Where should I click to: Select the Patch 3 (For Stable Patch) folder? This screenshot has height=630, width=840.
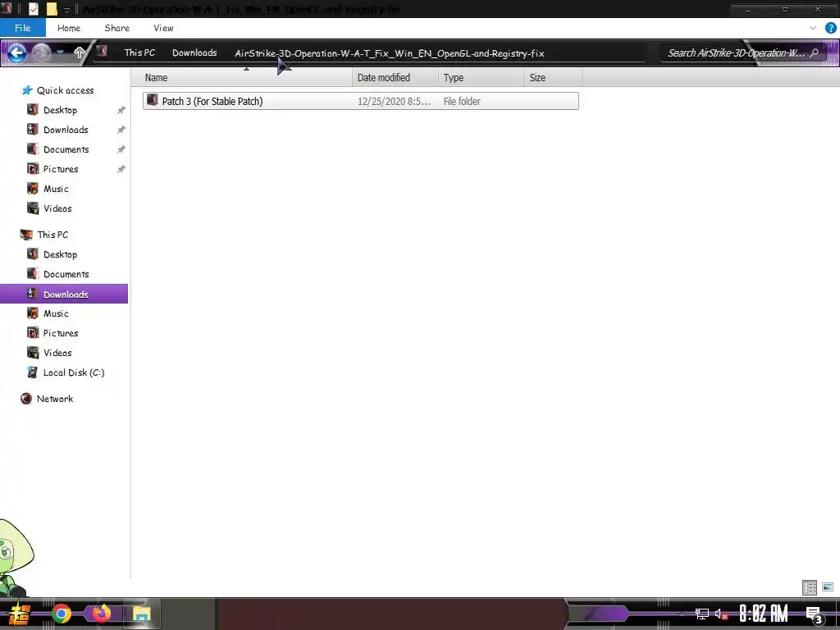pos(361,101)
